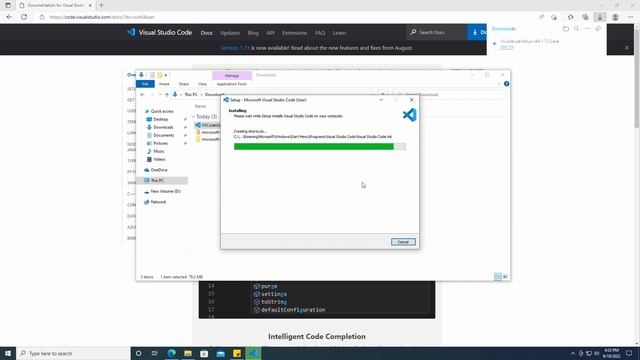This screenshot has height=360, width=640.
Task: Open Extensions in the VS Code site menu
Action: 295,33
